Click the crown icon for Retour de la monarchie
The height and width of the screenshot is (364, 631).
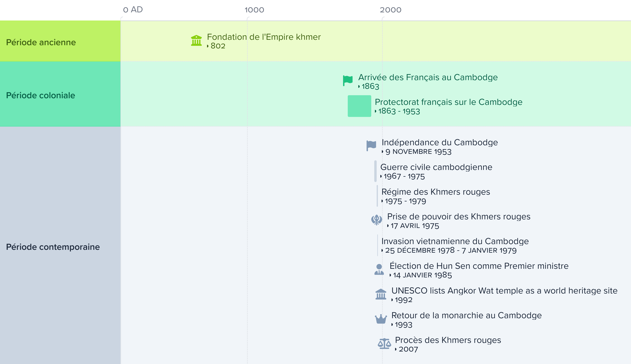pos(381,319)
